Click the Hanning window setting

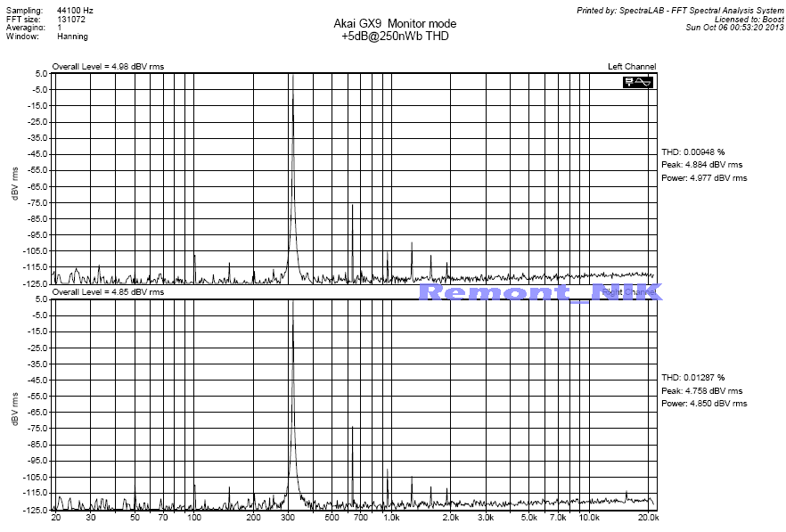coord(72,37)
